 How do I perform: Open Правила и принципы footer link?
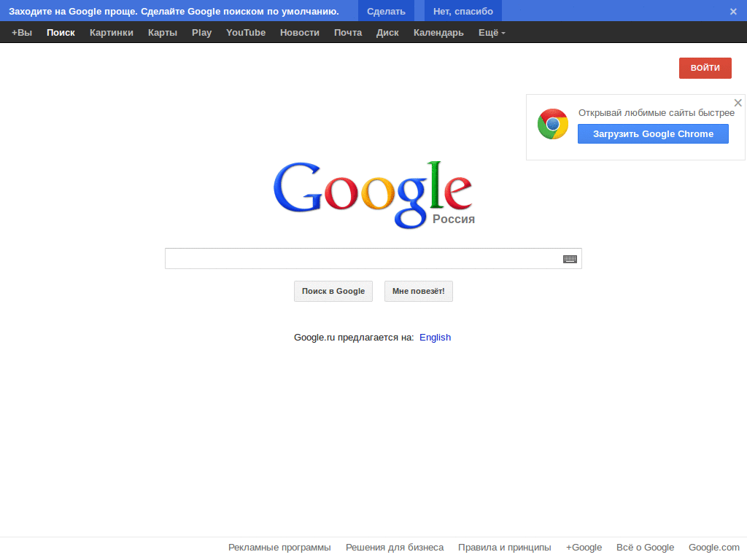click(505, 548)
